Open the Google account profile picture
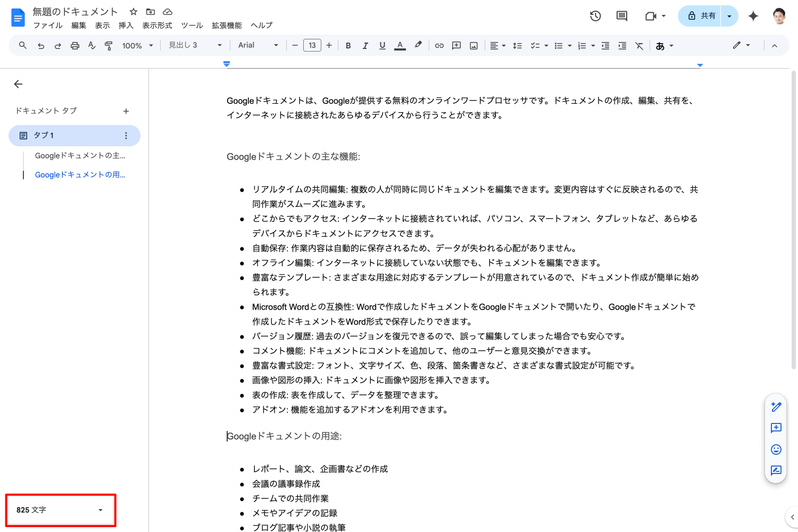Screen dimensions: 798x532 point(779,16)
